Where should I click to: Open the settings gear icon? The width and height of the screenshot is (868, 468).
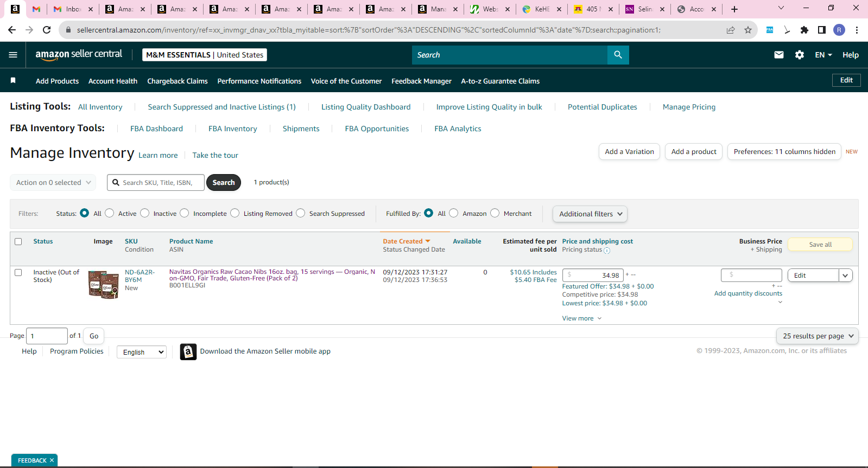point(800,55)
